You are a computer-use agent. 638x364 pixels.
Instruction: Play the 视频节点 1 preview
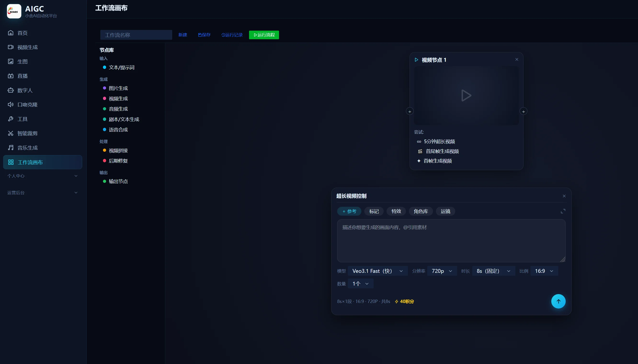(466, 95)
